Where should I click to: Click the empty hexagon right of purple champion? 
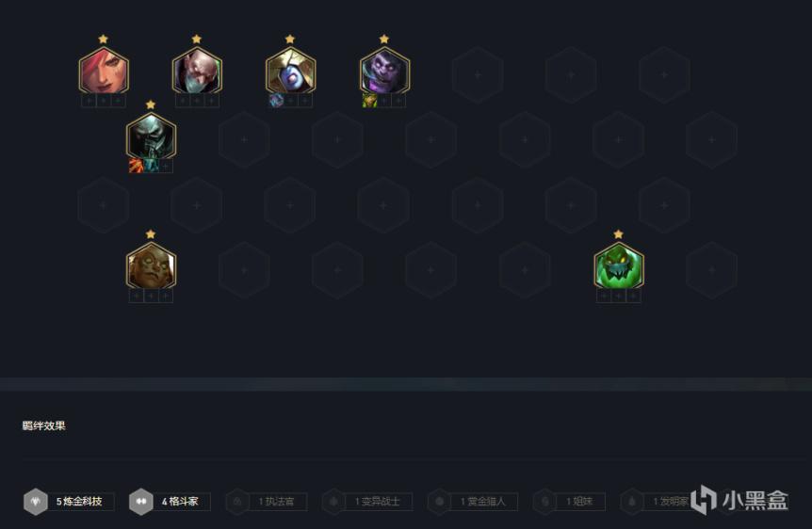pyautogui.click(x=478, y=74)
